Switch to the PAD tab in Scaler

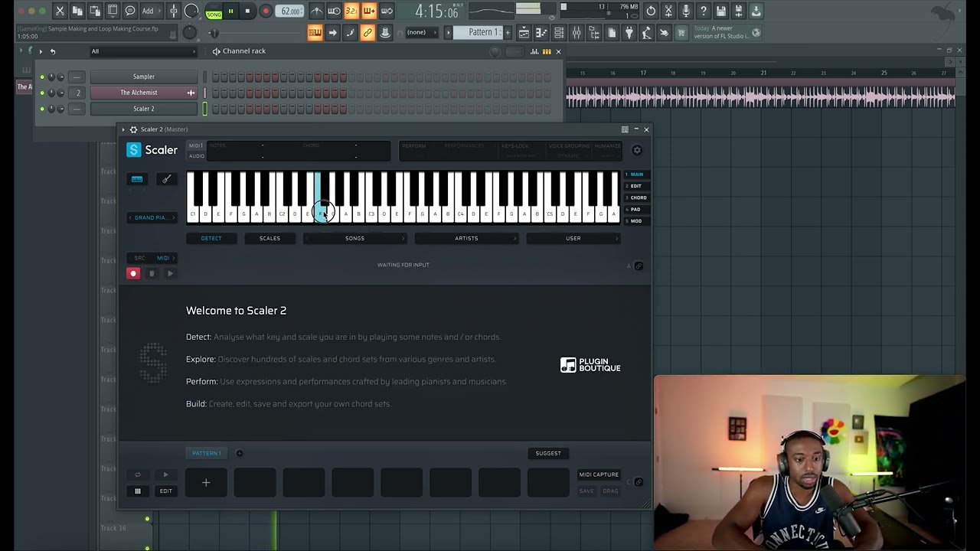click(x=635, y=209)
